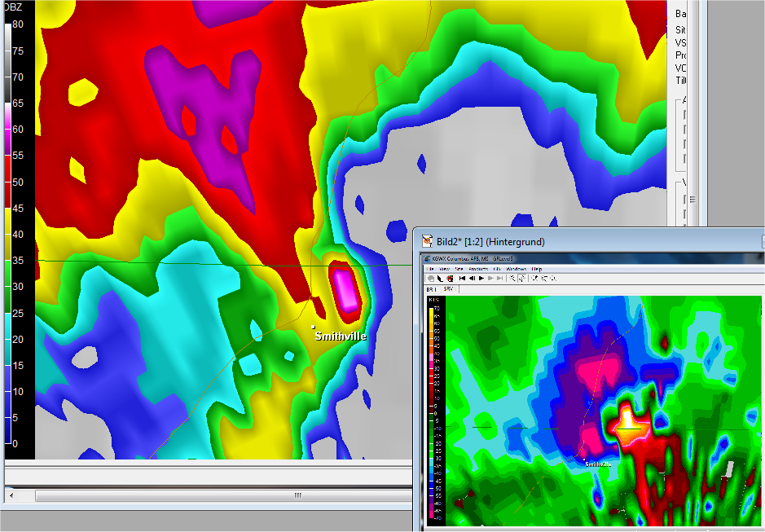Open the Help menu in the GRLevel3 window

(537, 269)
